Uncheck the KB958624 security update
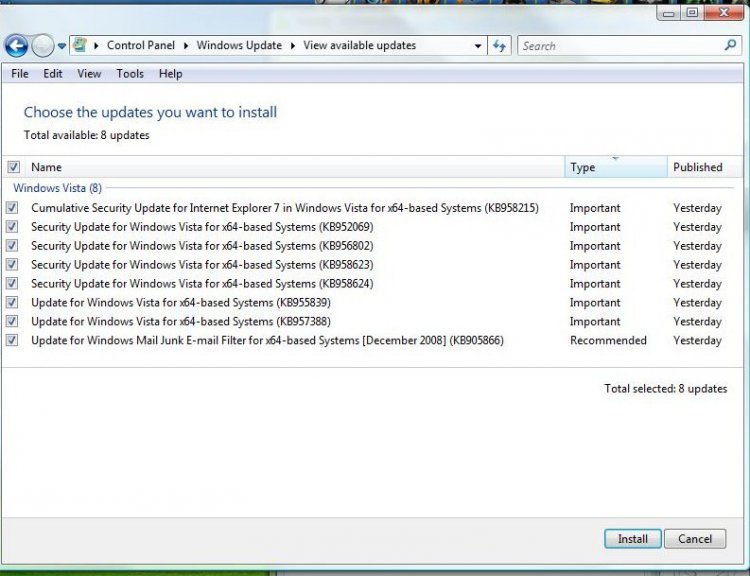Screen dimensions: 750x576 point(12,283)
